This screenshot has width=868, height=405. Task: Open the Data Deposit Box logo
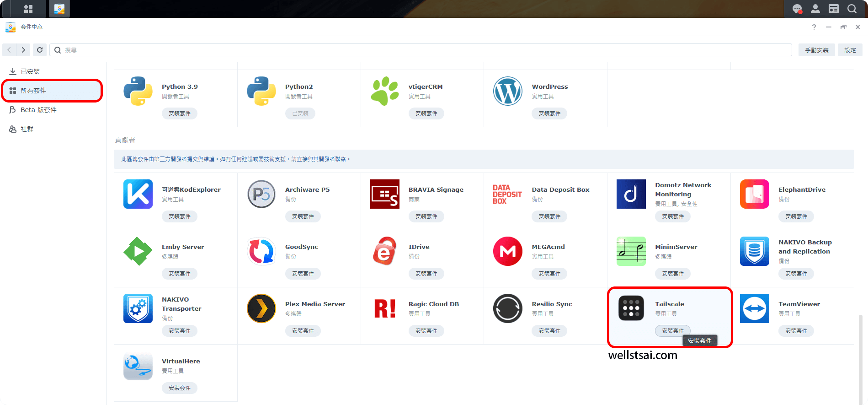508,194
